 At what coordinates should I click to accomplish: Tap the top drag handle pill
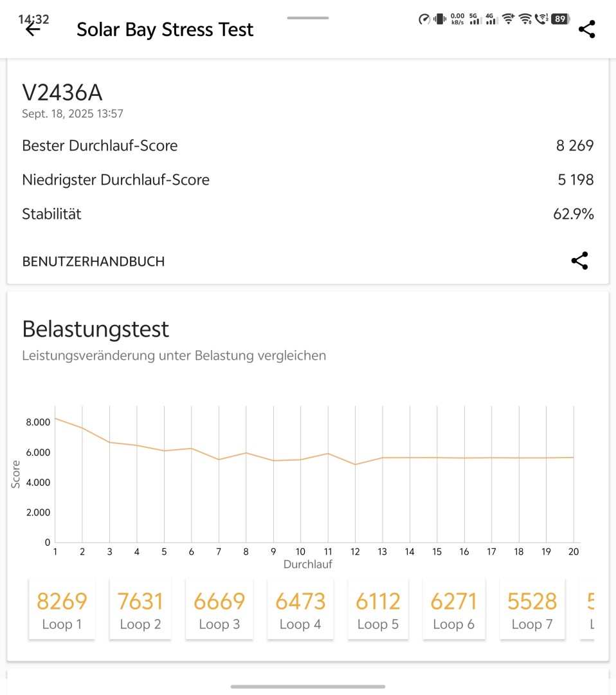(x=307, y=18)
